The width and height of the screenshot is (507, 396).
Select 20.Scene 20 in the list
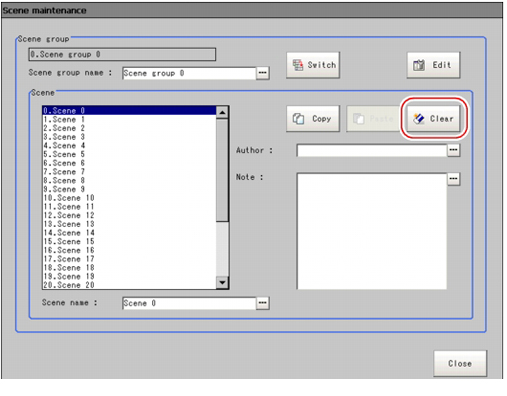(x=129, y=285)
